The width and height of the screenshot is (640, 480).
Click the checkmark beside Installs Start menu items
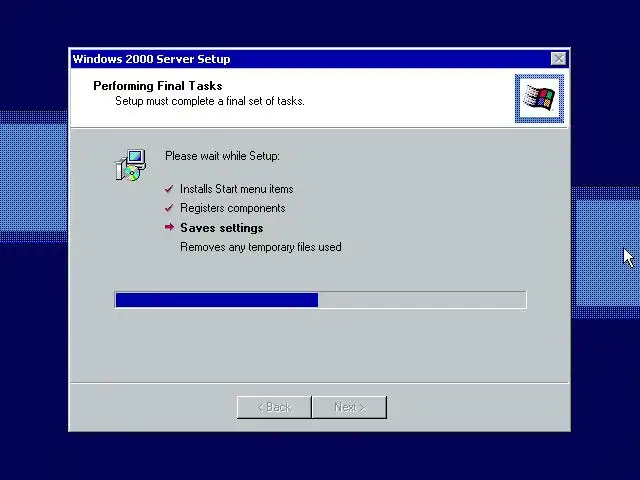pyautogui.click(x=169, y=189)
